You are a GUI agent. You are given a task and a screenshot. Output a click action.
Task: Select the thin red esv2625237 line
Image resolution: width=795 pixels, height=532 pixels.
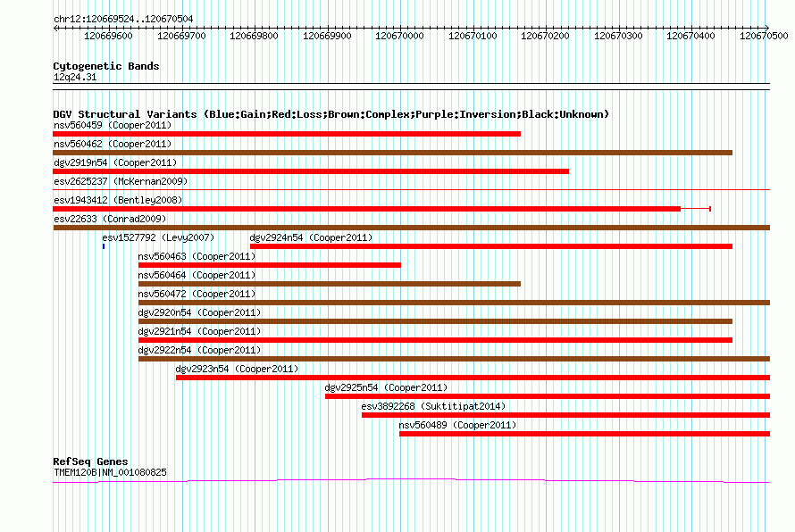click(x=412, y=190)
